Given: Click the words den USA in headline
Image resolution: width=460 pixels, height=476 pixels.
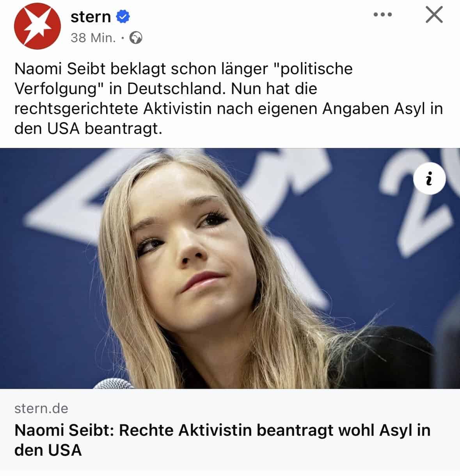Looking at the screenshot, I should pyautogui.click(x=48, y=450).
